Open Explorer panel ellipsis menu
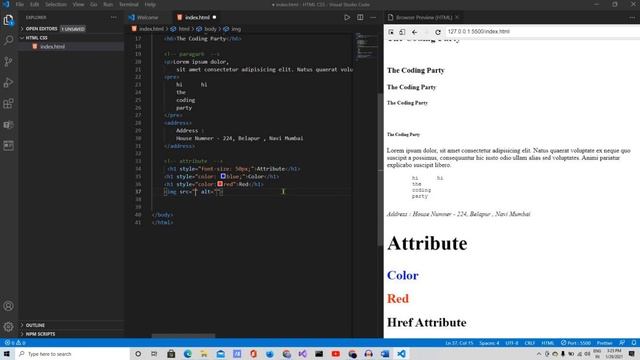The image size is (640, 360). [x=113, y=18]
